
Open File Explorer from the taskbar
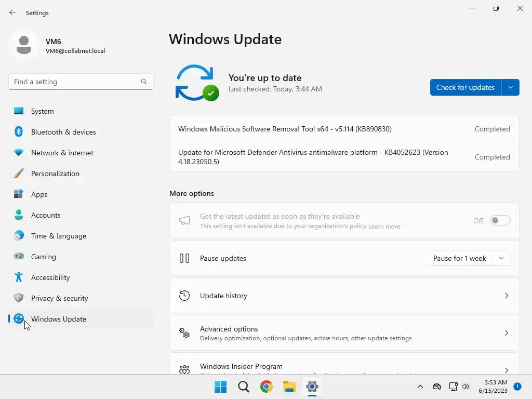tap(289, 387)
